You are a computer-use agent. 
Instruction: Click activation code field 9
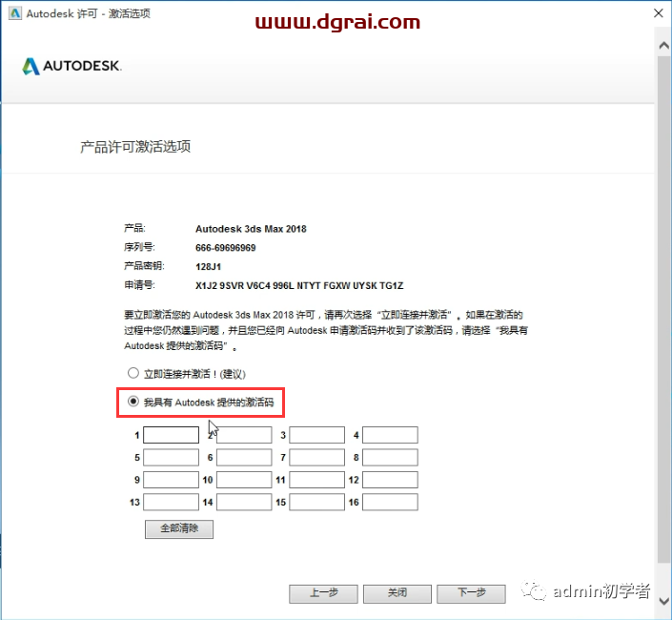tap(171, 480)
